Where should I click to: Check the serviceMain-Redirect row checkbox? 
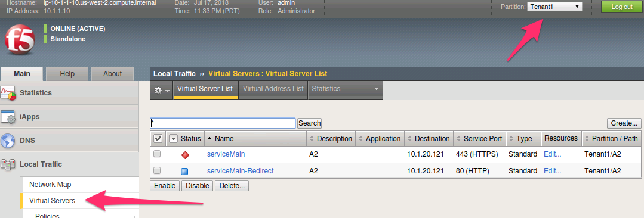click(157, 170)
